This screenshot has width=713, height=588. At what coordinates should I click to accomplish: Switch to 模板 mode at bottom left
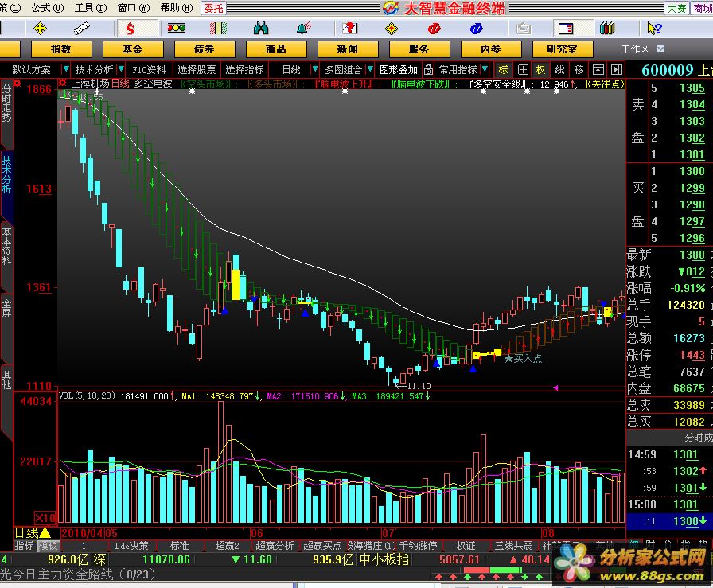point(48,545)
